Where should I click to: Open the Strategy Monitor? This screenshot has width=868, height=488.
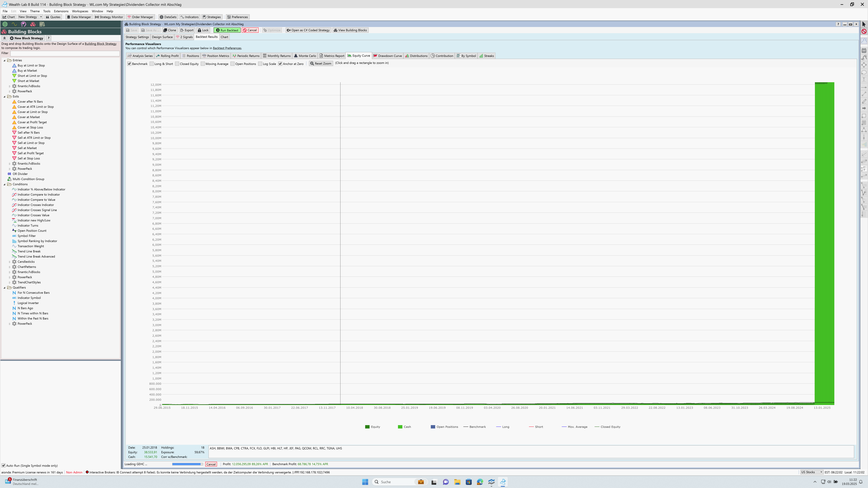pyautogui.click(x=109, y=17)
